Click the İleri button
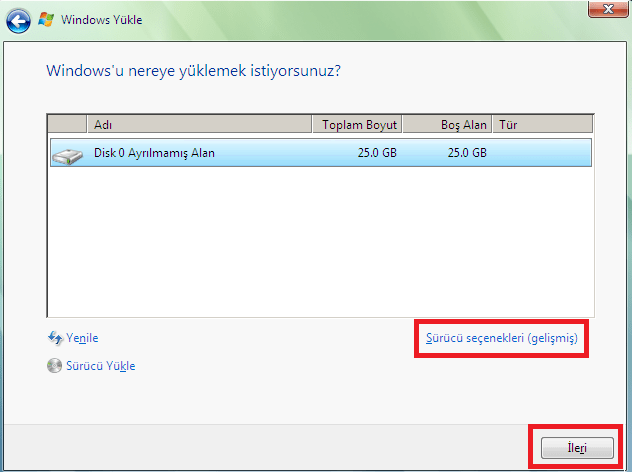This screenshot has width=632, height=472. 577,448
